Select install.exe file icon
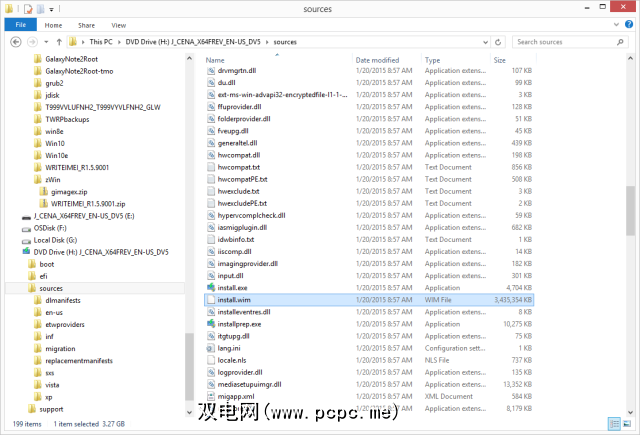Image resolution: width=640 pixels, height=435 pixels. click(x=211, y=288)
